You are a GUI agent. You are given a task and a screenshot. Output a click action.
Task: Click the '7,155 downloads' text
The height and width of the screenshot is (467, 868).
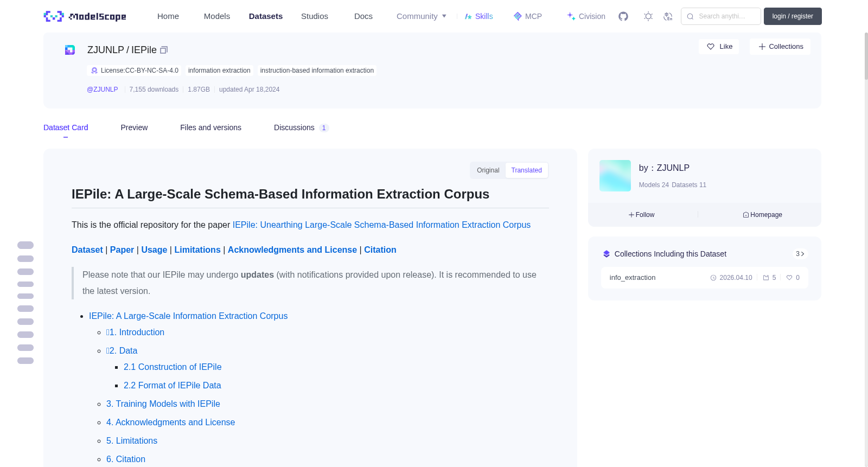[x=154, y=89]
